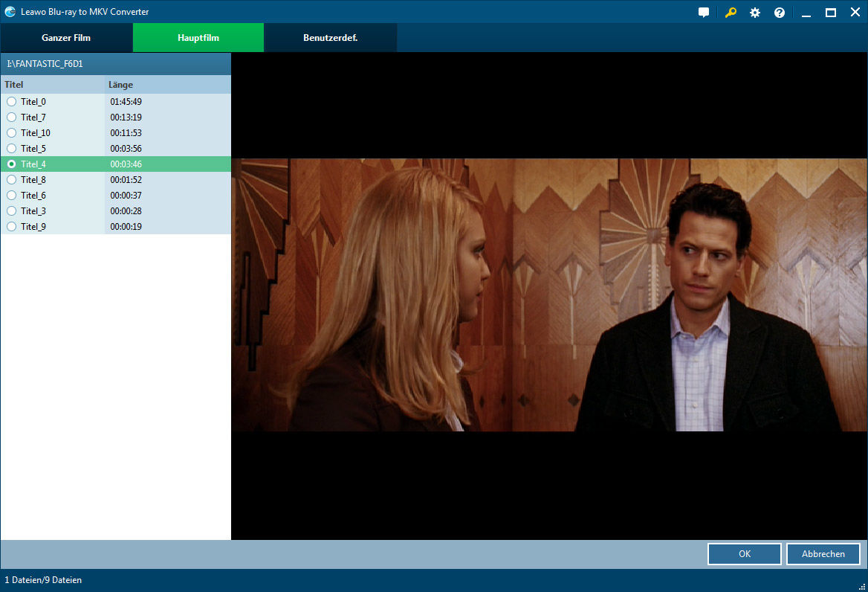Switch to the Benutzerdef. tab

331,38
